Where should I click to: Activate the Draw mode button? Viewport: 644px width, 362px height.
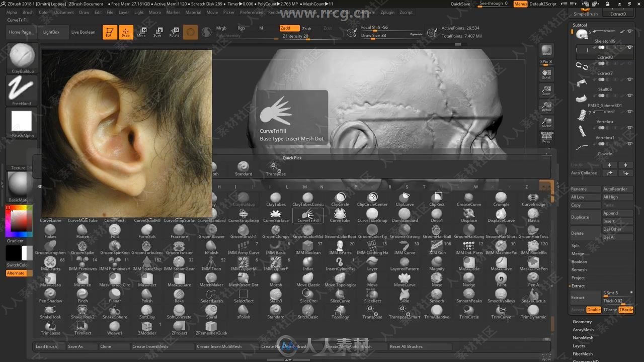pyautogui.click(x=126, y=32)
